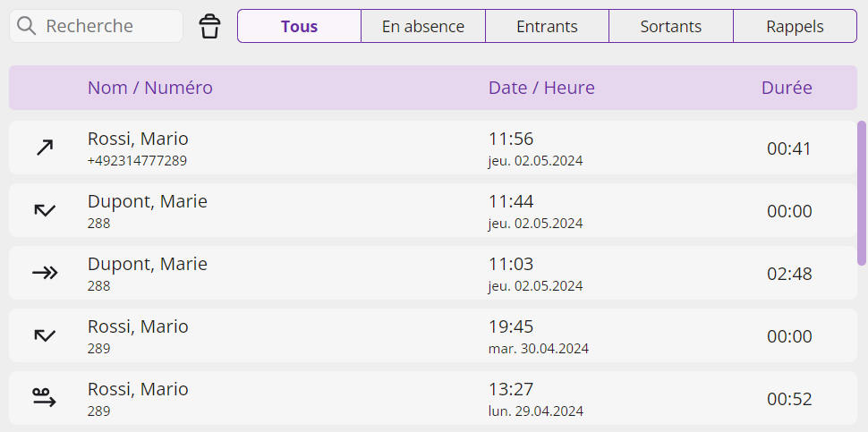The width and height of the screenshot is (868, 432).
Task: Click missed call icon for Dupont 11:44
Action: pos(45,210)
